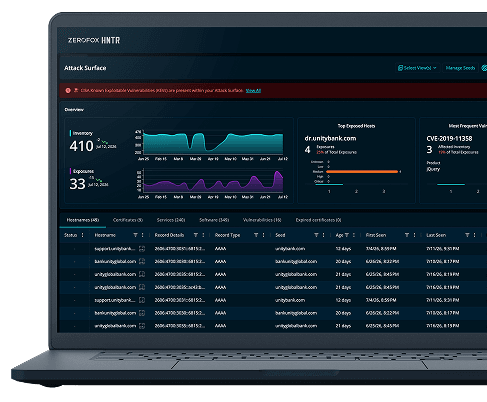Open the Services tab
487x402 pixels.
pyautogui.click(x=171, y=220)
